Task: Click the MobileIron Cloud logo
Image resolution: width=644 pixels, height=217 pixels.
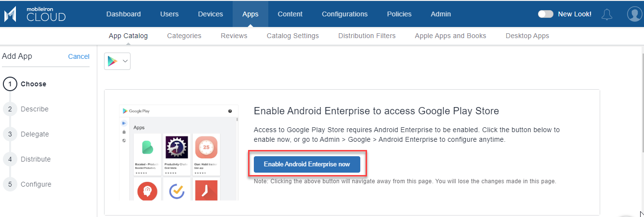Action: [x=35, y=14]
